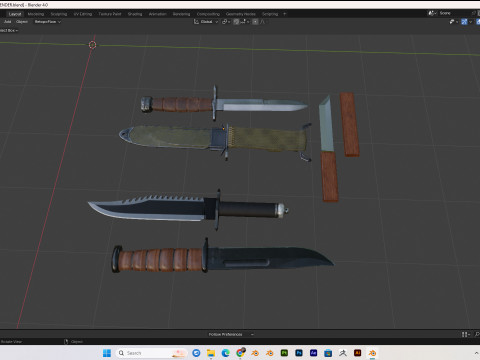Click the 3D cursor at world origin
The height and width of the screenshot is (360, 480).
click(x=93, y=45)
